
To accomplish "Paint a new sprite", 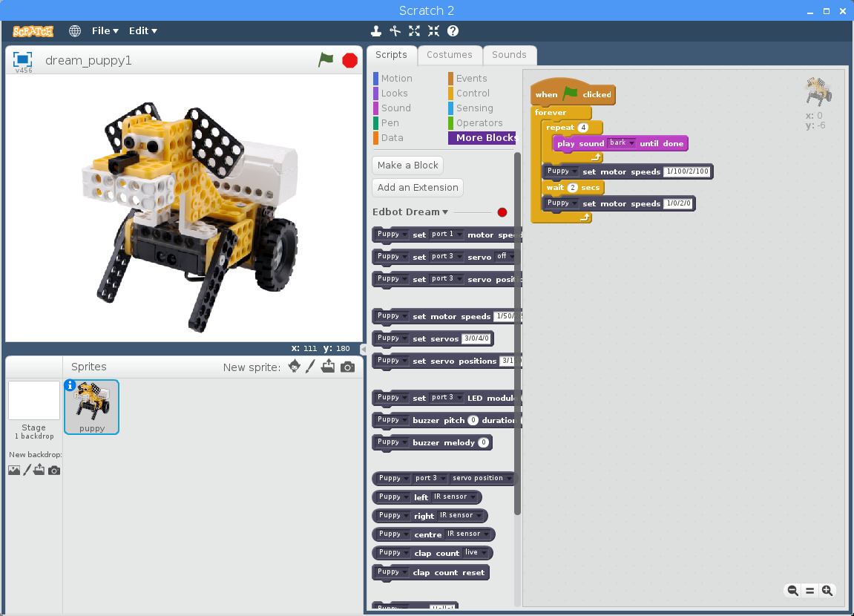I will tap(310, 367).
